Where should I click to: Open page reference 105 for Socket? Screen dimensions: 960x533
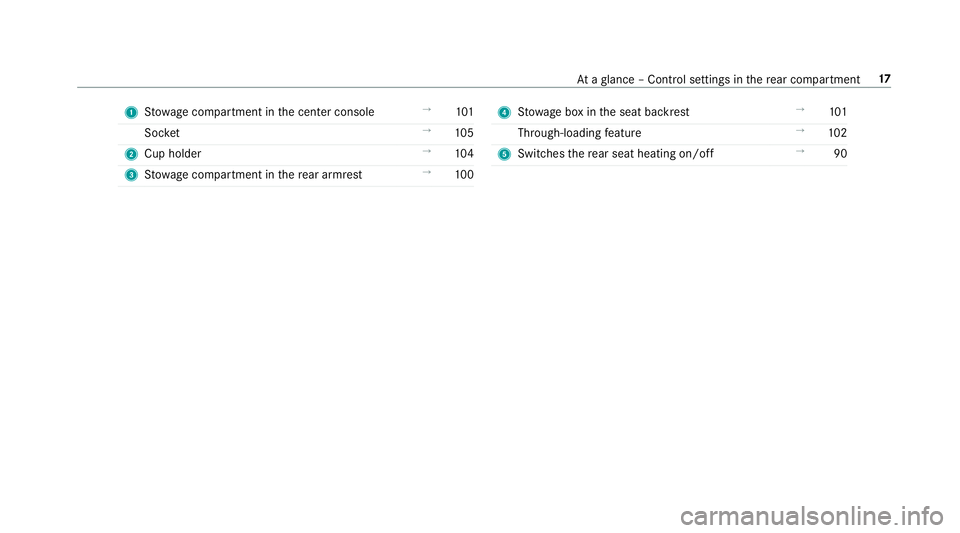coord(464,133)
